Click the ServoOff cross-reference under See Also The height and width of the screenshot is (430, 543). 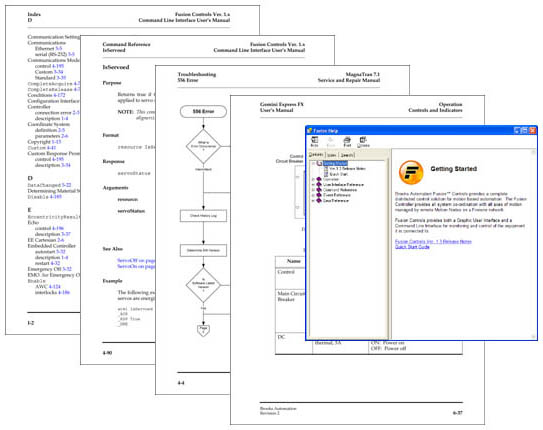[136, 260]
